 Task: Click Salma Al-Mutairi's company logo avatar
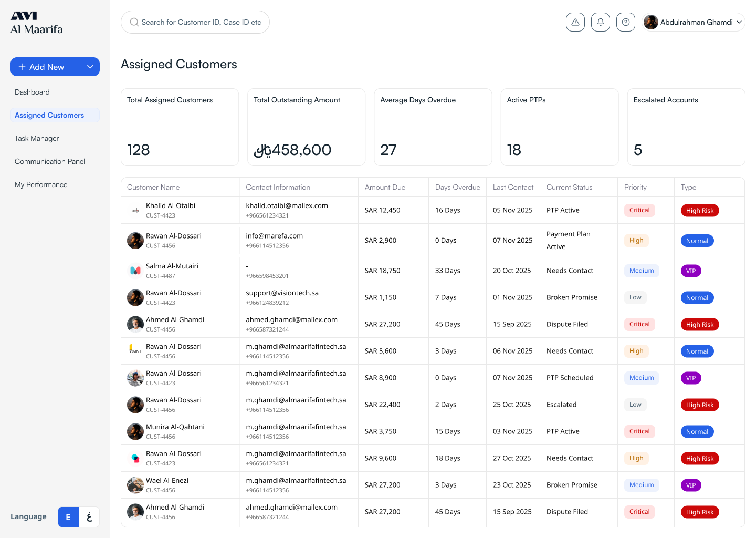click(135, 271)
